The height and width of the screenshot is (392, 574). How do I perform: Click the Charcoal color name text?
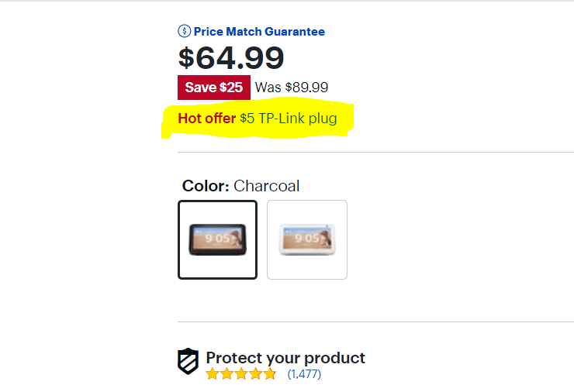click(267, 186)
